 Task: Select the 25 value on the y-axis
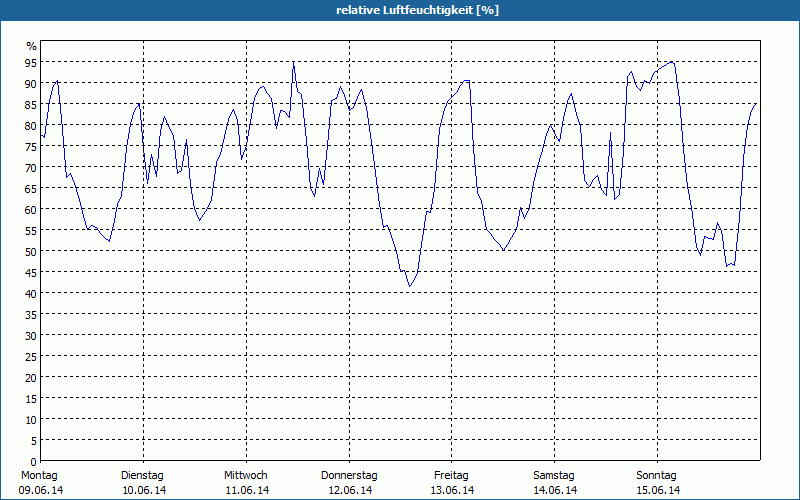coord(31,356)
